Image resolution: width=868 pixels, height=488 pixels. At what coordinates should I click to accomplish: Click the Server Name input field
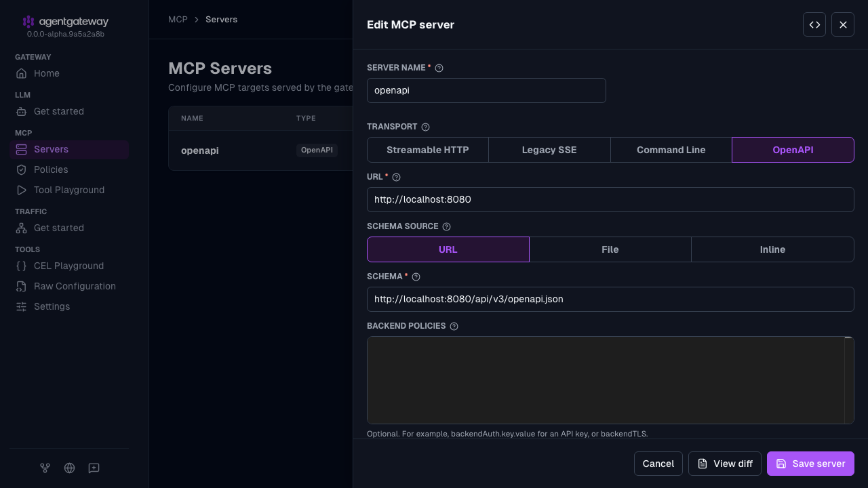click(486, 90)
